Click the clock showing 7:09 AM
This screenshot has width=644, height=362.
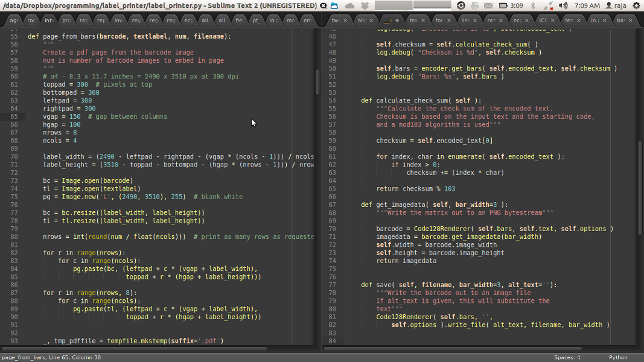point(587,5)
